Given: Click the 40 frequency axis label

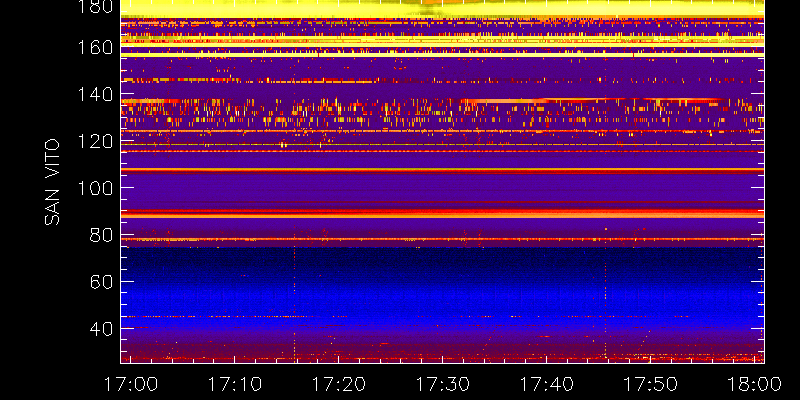Looking at the screenshot, I should 102,329.
